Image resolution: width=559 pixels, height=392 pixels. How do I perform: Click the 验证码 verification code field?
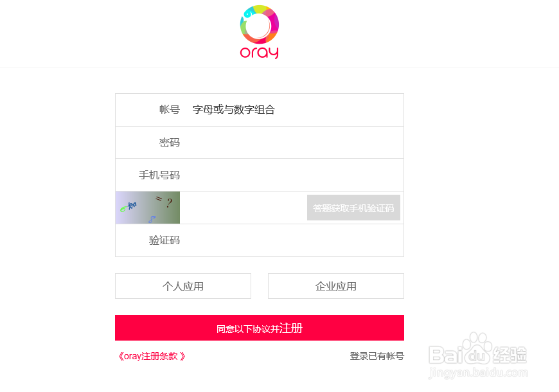click(x=289, y=240)
